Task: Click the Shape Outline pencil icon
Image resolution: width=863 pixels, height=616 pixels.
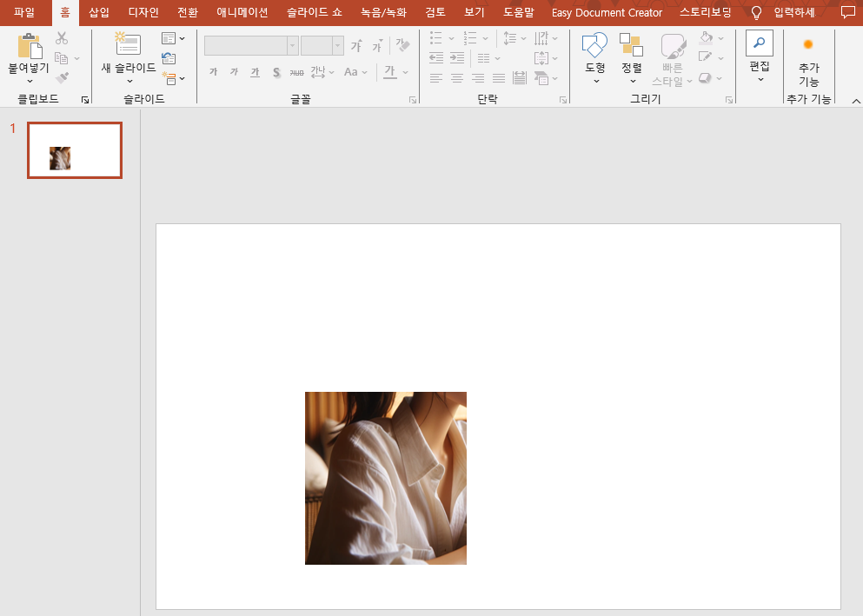Action: (706, 56)
